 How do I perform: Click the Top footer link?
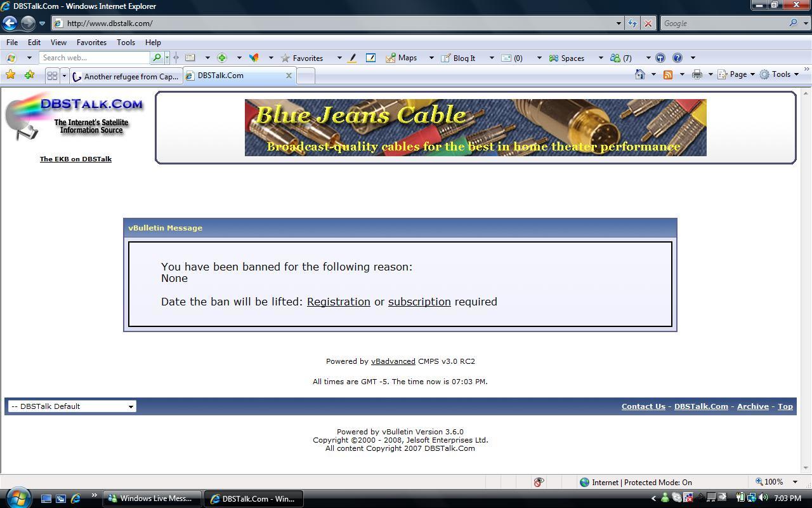785,406
